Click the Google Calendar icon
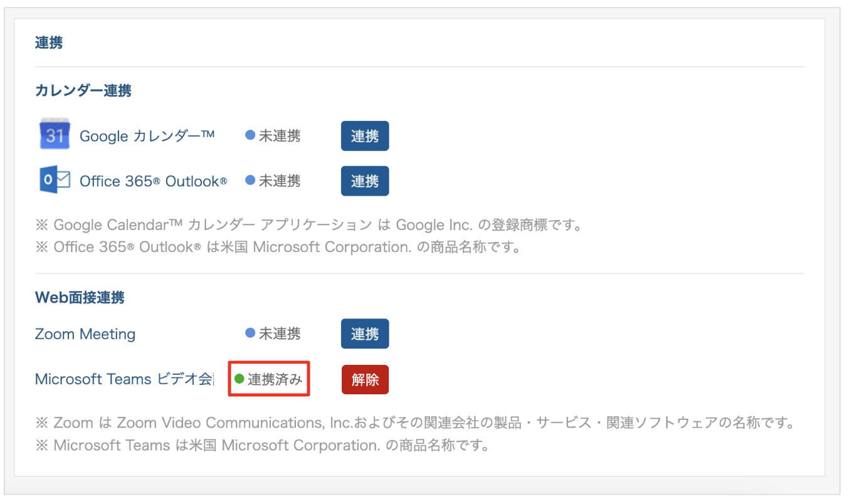 point(55,134)
